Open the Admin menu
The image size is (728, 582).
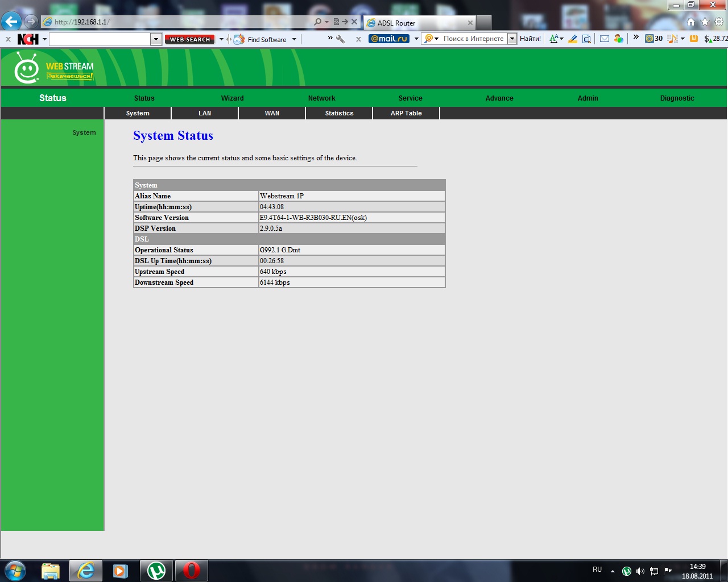click(x=588, y=98)
